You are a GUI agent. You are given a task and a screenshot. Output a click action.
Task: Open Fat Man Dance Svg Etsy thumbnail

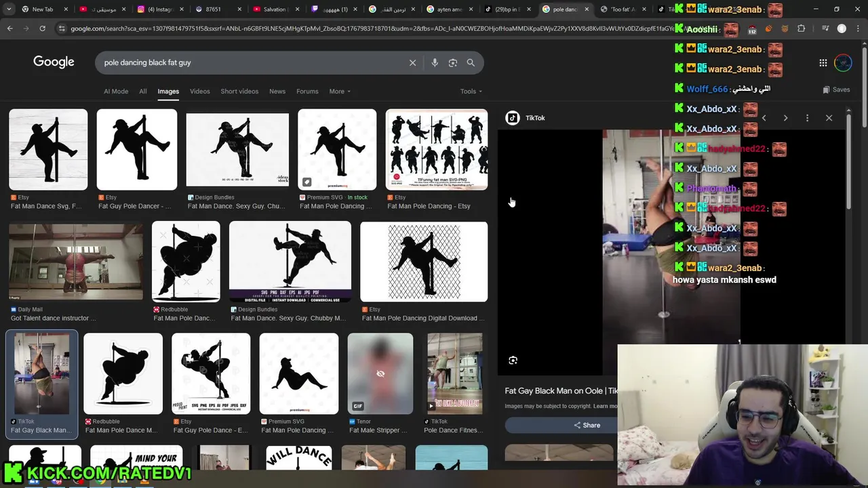48,149
